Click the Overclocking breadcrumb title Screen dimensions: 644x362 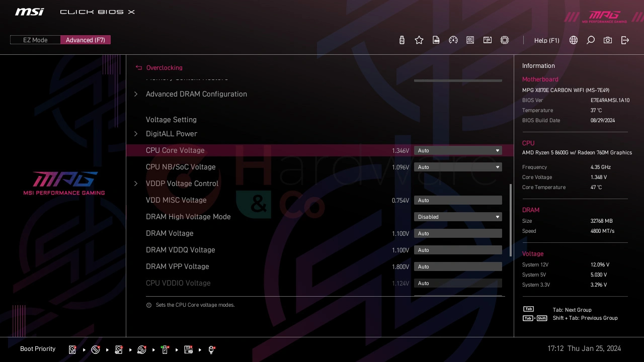click(165, 68)
